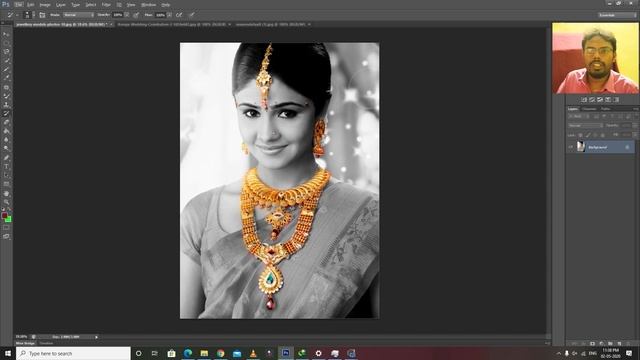The height and width of the screenshot is (360, 640).
Task: Hide the Background layer eye icon
Action: [571, 147]
